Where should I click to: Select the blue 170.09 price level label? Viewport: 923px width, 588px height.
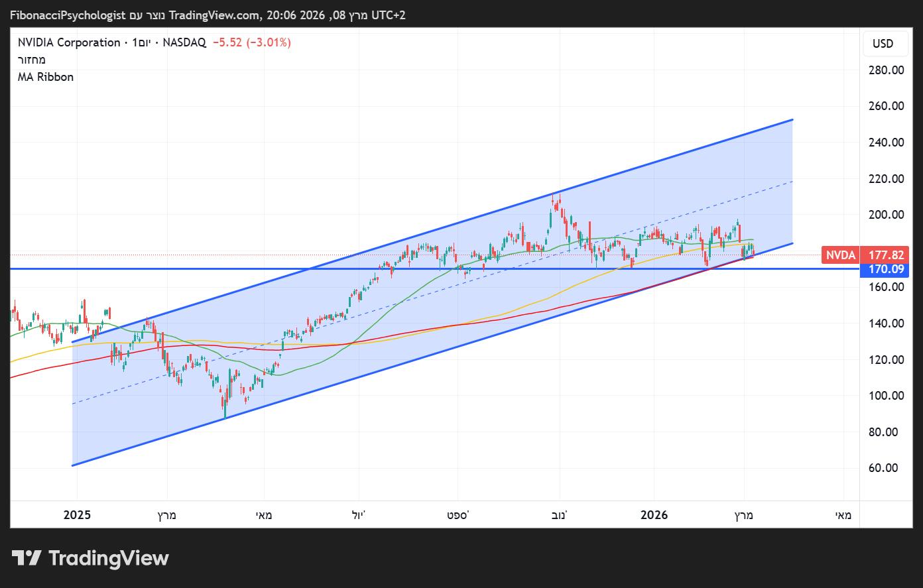click(x=884, y=269)
